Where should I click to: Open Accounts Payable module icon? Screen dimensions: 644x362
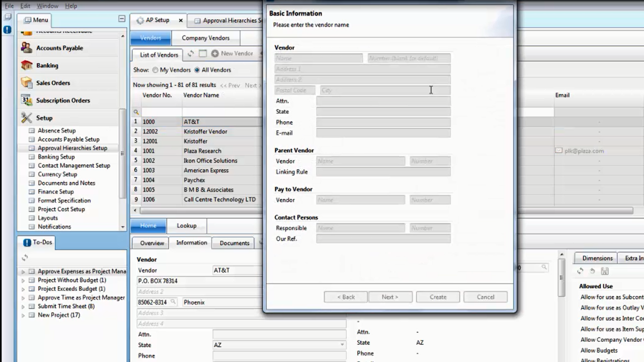[x=27, y=48]
